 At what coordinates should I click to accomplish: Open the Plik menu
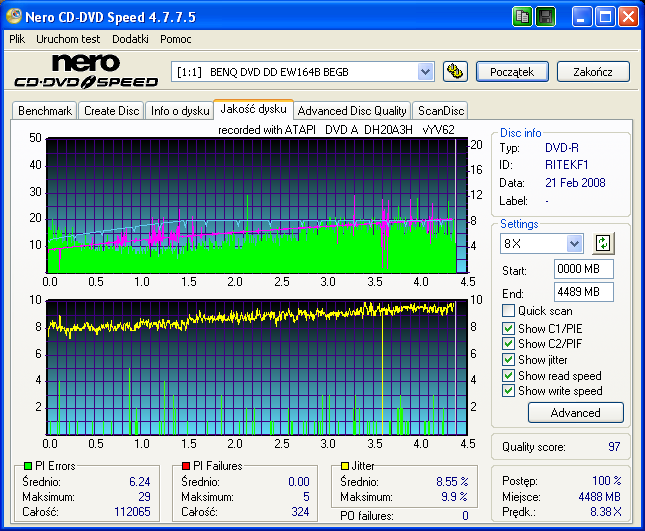click(17, 39)
